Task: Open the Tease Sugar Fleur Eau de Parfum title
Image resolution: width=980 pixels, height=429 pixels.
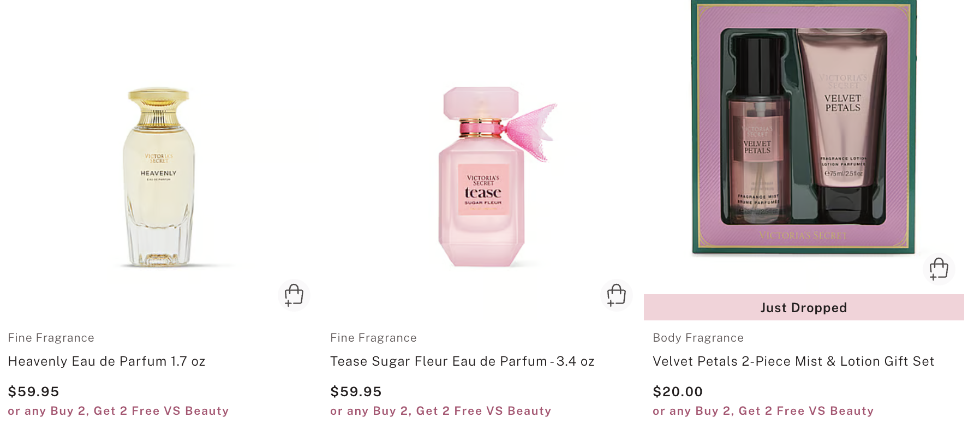Action: (x=462, y=361)
